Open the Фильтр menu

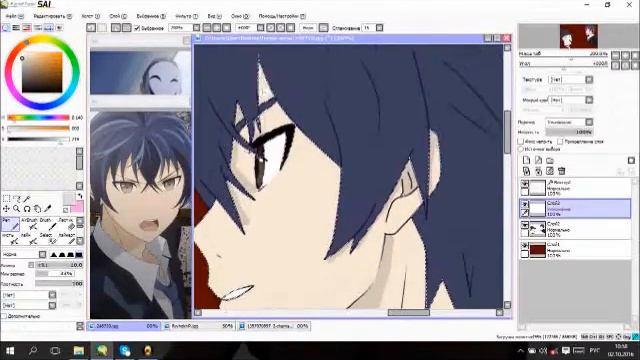click(187, 16)
